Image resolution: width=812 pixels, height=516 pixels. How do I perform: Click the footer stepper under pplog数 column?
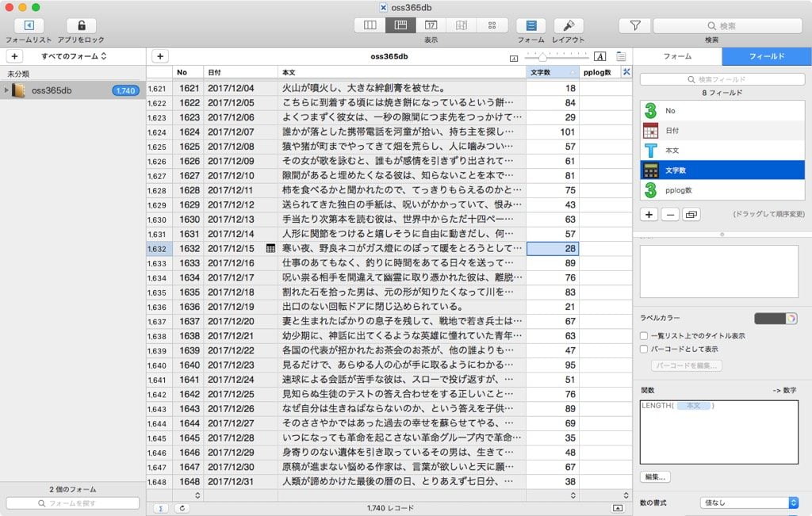coord(626,495)
